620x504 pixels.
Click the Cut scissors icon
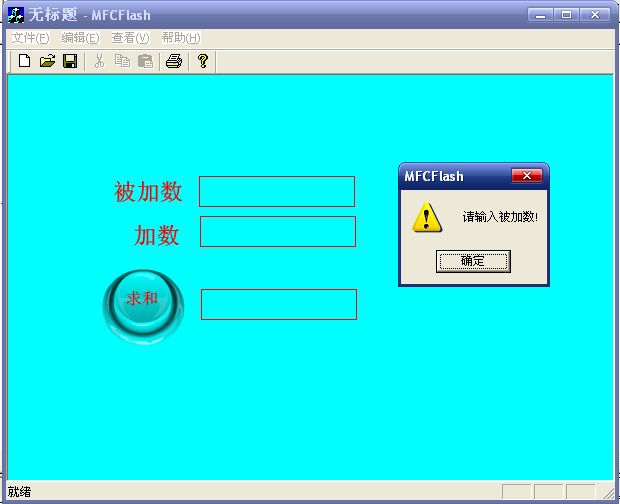tap(99, 61)
